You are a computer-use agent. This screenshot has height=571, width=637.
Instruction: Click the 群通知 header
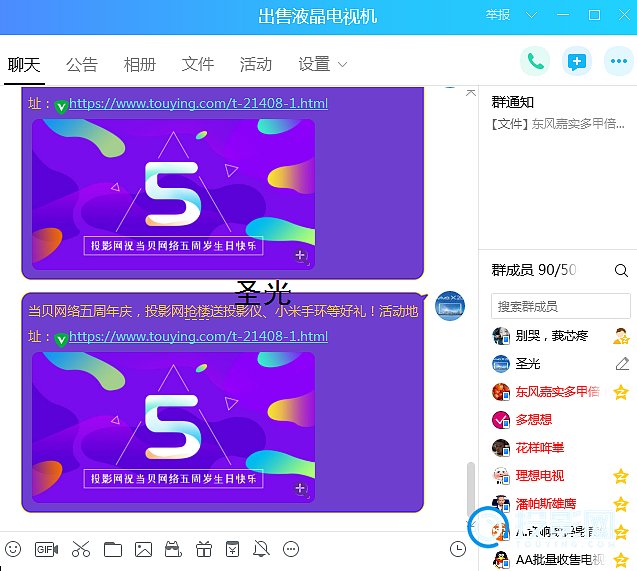pyautogui.click(x=513, y=102)
